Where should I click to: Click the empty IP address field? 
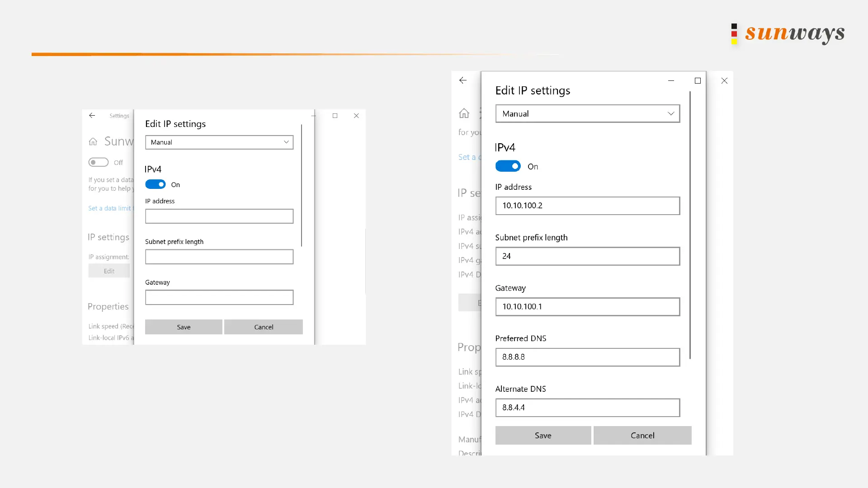pos(219,216)
